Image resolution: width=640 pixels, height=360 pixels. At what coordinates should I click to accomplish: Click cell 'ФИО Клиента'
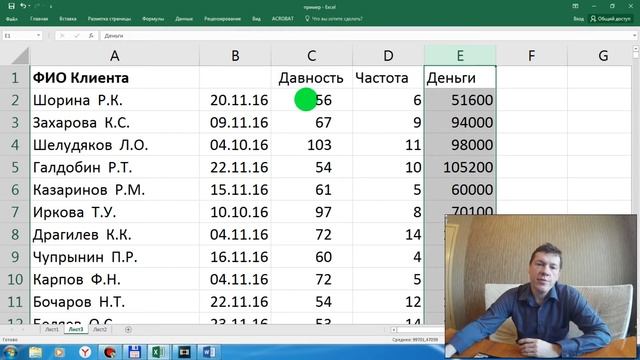(x=115, y=78)
